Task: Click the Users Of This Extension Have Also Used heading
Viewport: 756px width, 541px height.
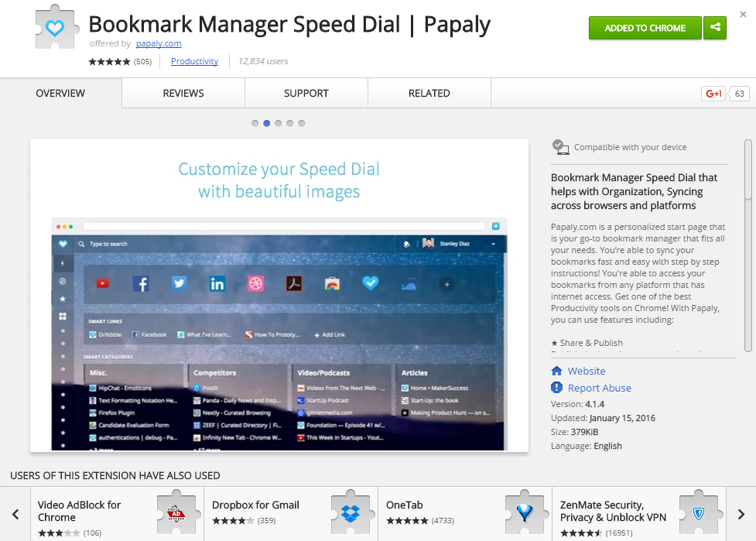Action: click(115, 475)
